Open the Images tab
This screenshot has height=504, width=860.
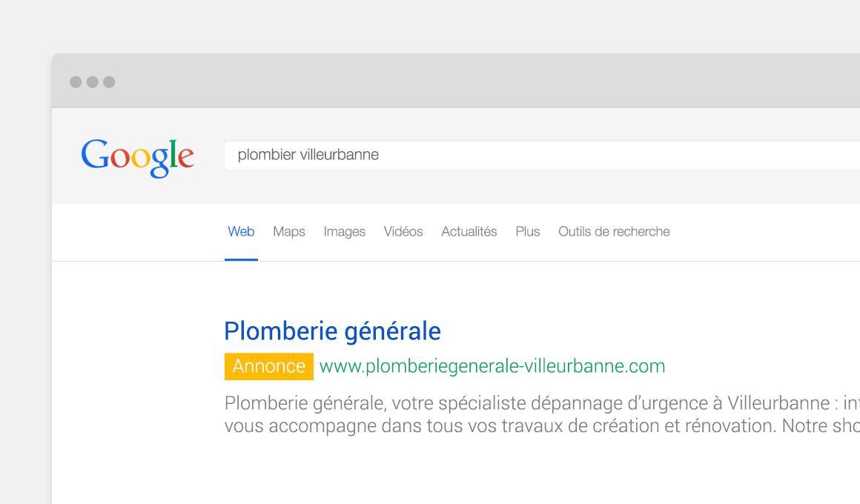(x=345, y=231)
